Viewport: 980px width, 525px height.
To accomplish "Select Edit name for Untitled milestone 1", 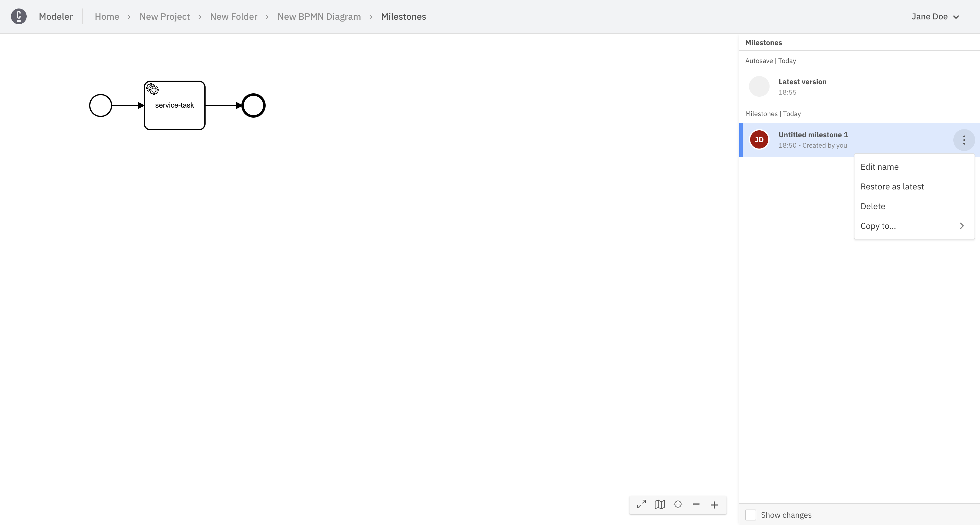I will point(880,167).
